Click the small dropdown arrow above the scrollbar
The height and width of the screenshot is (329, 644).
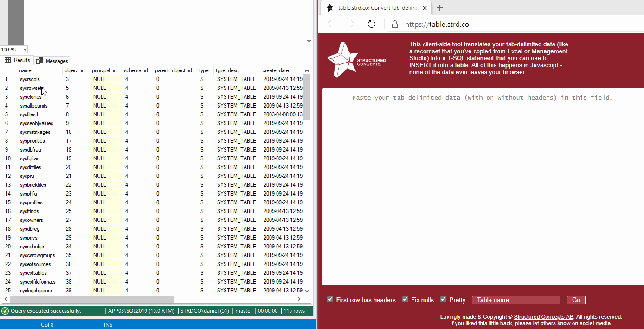coord(309,41)
